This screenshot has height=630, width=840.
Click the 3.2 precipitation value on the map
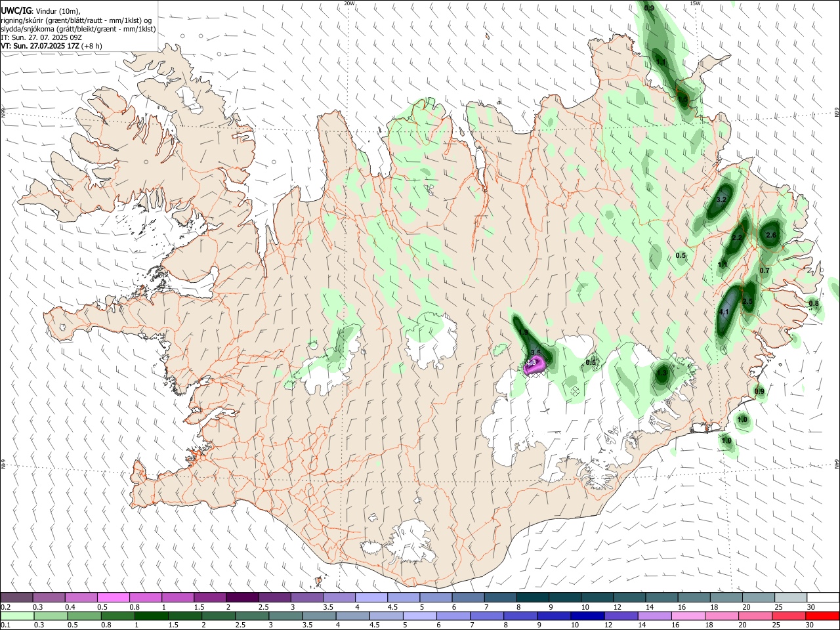722,199
